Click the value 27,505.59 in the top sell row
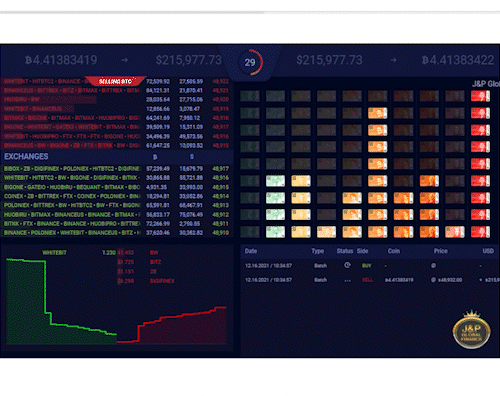 (x=191, y=81)
